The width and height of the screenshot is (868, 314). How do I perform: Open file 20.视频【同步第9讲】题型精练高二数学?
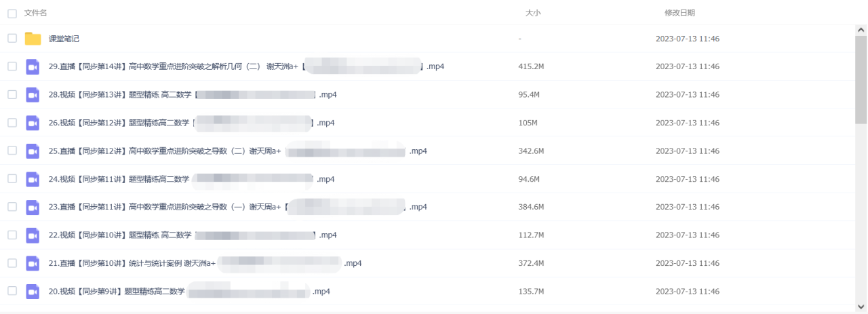[189, 292]
